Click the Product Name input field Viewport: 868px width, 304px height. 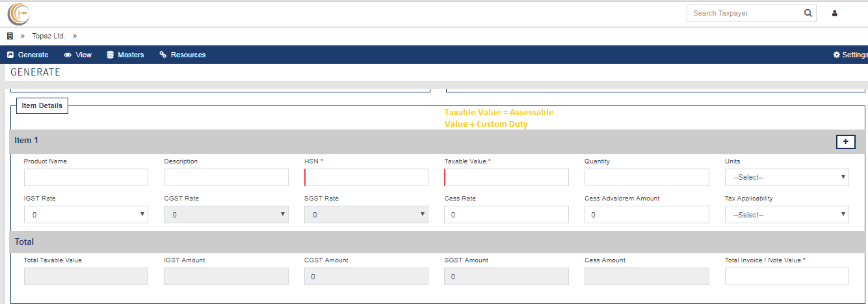click(86, 177)
